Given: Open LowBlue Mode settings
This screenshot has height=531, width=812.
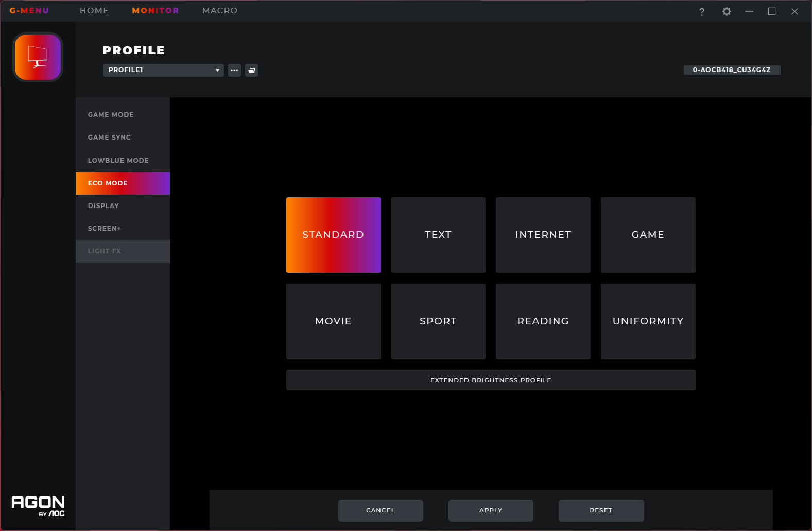Looking at the screenshot, I should pyautogui.click(x=118, y=161).
